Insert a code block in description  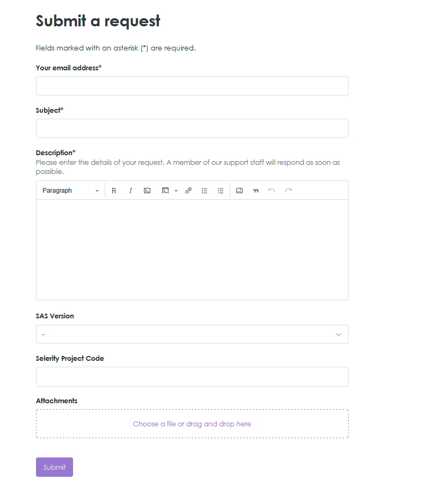click(x=165, y=191)
